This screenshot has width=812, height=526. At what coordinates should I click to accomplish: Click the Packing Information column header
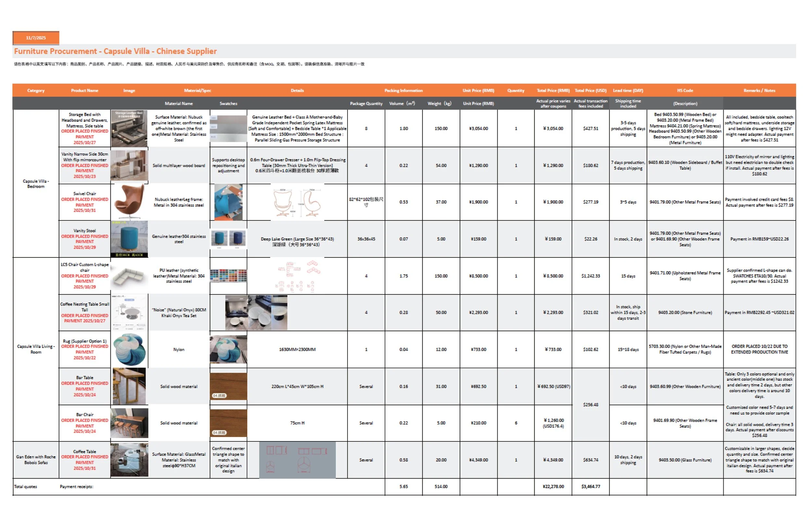(404, 90)
